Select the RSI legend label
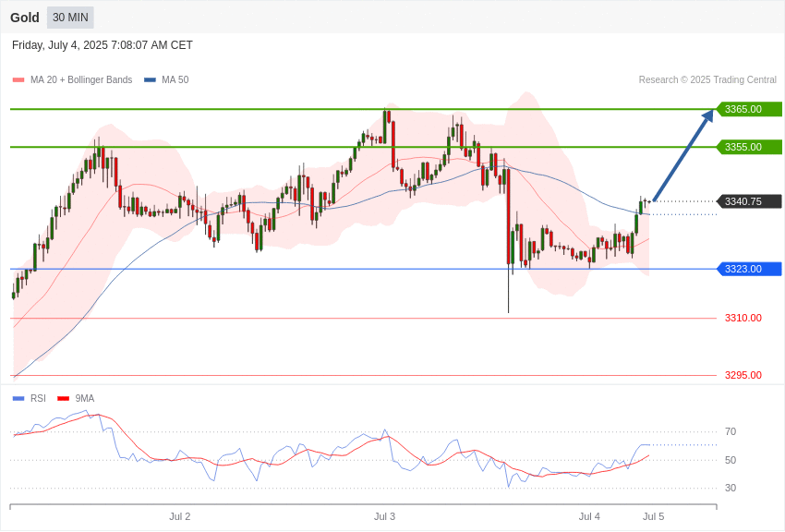Viewport: 785px width, 532px height. coord(38,398)
